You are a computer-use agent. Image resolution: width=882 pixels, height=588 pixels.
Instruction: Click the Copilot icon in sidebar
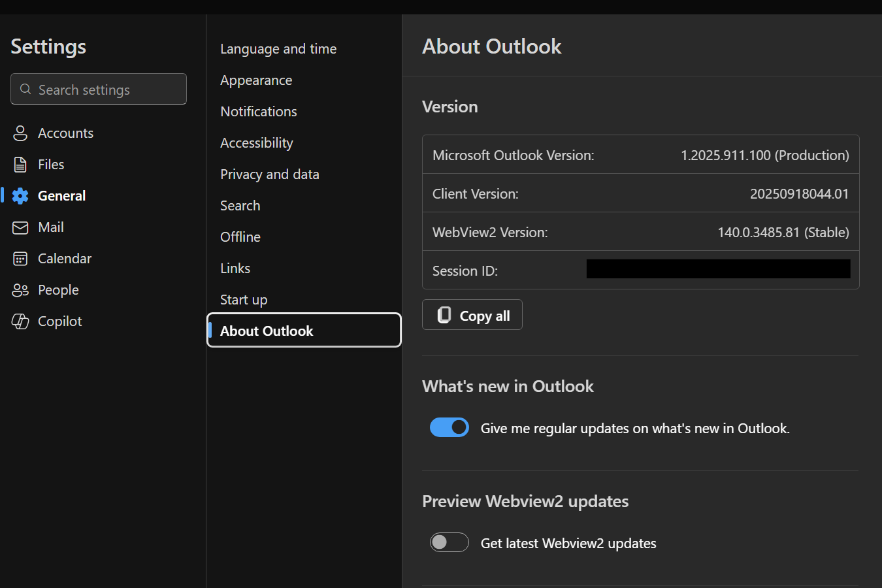click(20, 321)
